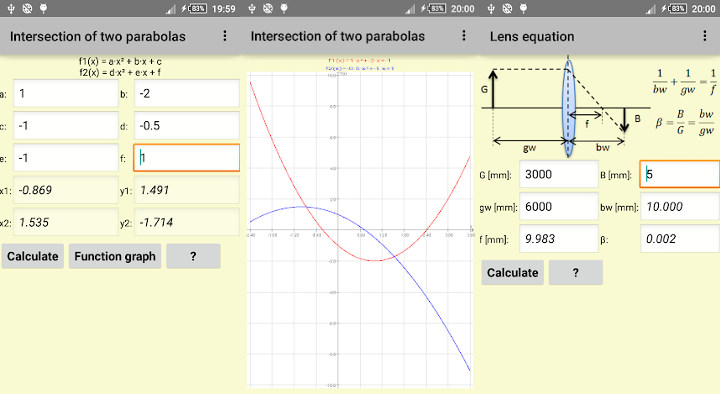Tap the USB icon in leftmost status bar
Viewport: 720px width, 394px height.
pyautogui.click(x=11, y=8)
